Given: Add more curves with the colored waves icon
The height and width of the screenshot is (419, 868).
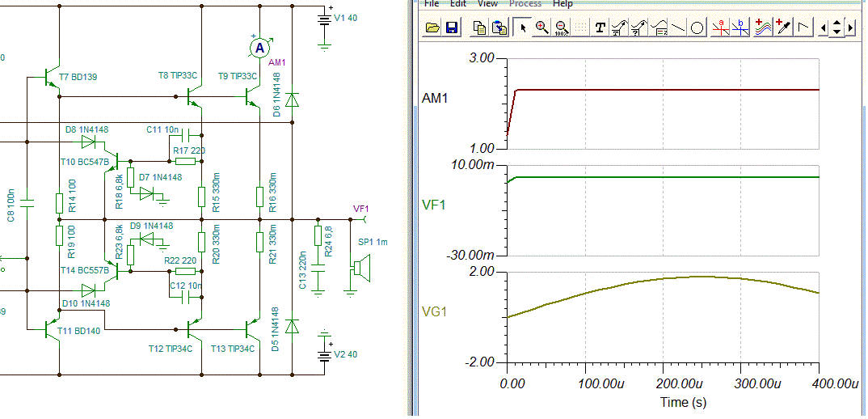Looking at the screenshot, I should point(764,28).
